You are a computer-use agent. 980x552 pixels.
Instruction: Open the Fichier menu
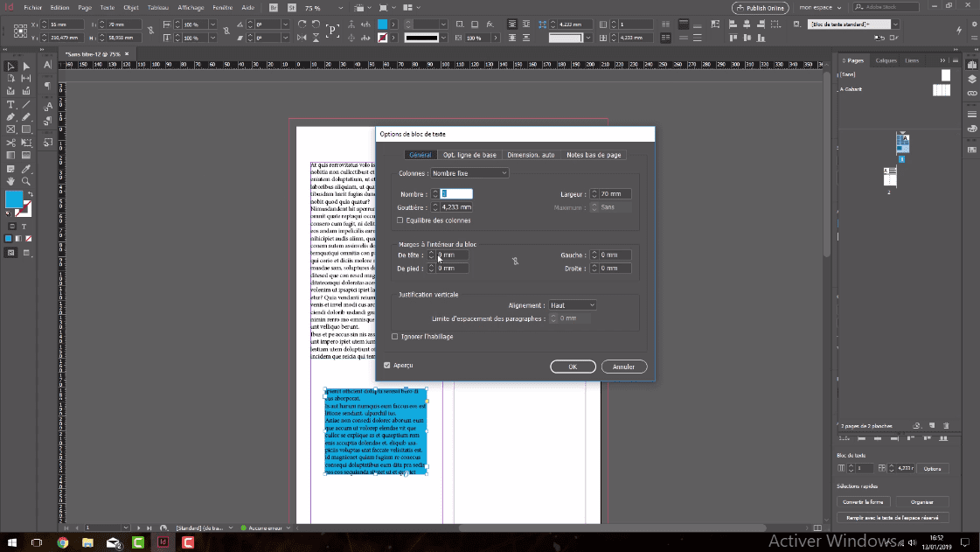coord(34,6)
